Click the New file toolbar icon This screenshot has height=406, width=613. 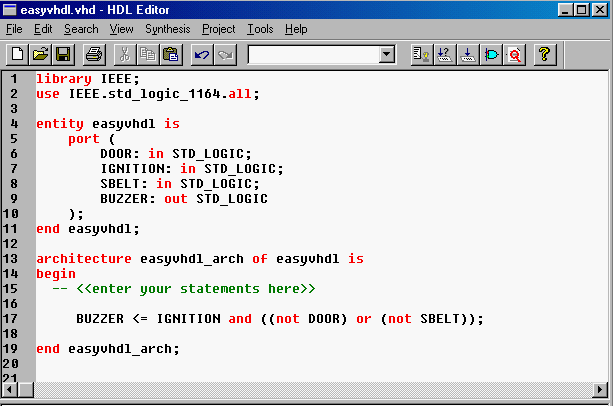tap(17, 53)
